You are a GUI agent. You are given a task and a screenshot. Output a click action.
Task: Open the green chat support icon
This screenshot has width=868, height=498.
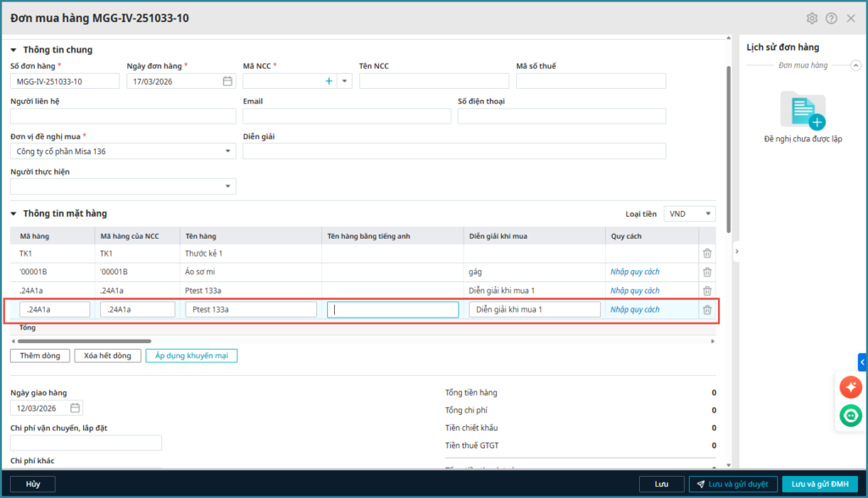[850, 415]
